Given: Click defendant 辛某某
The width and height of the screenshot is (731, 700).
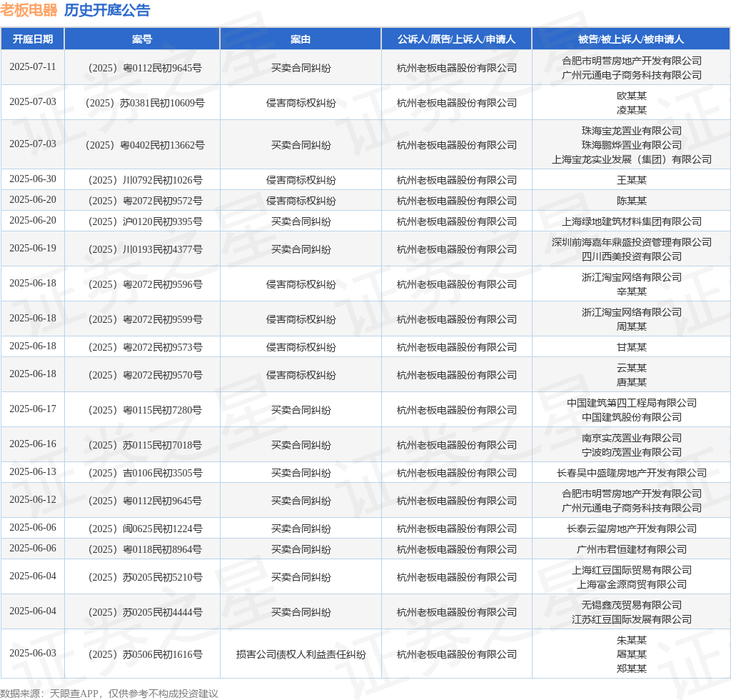Looking at the screenshot, I should coord(631,291).
